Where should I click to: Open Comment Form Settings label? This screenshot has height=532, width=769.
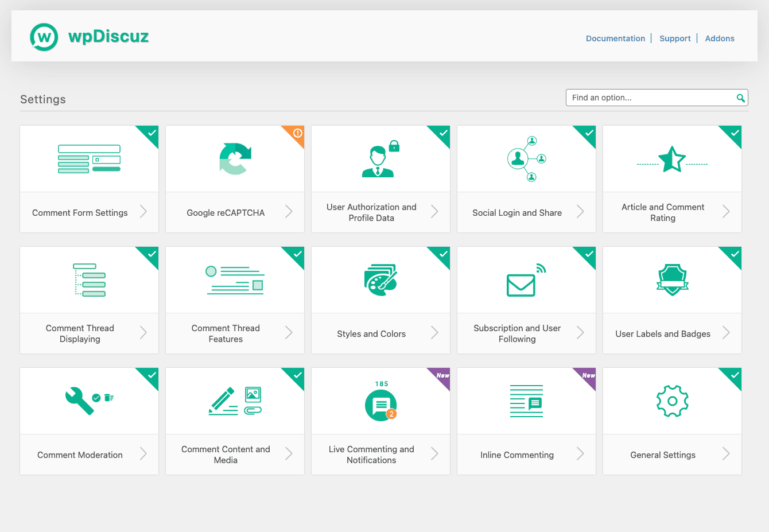(x=80, y=213)
